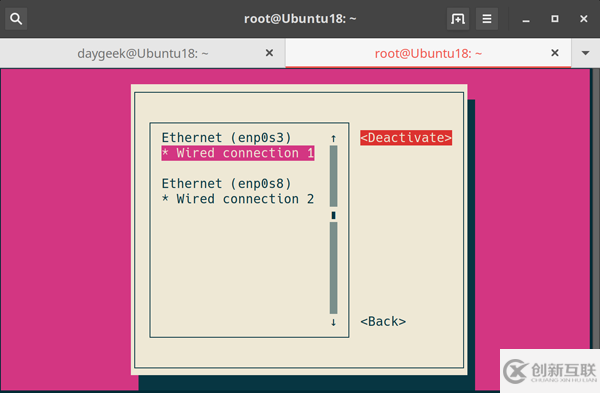
Task: Close the root@Ubuntu18 tab
Action: coord(554,53)
